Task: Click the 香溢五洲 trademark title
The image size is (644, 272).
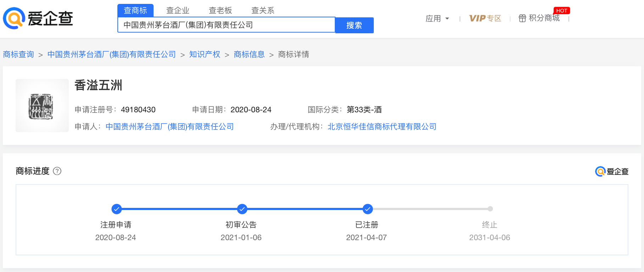Action: pos(98,85)
